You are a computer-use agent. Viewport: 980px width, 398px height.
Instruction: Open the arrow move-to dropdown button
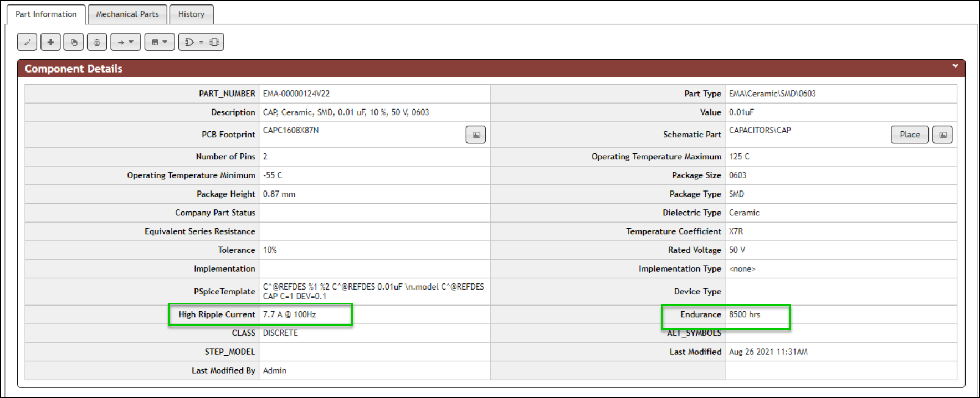pyautogui.click(x=126, y=42)
